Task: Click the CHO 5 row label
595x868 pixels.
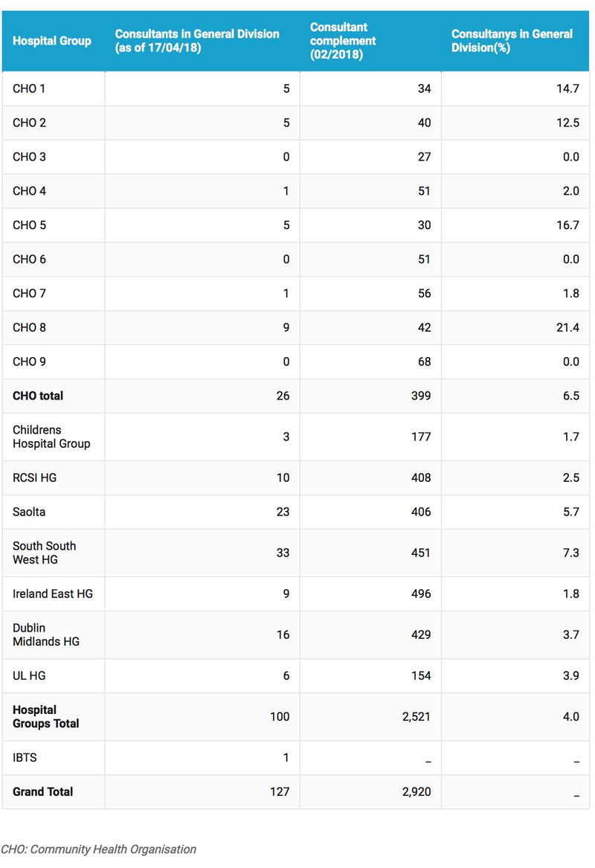Action: (29, 225)
